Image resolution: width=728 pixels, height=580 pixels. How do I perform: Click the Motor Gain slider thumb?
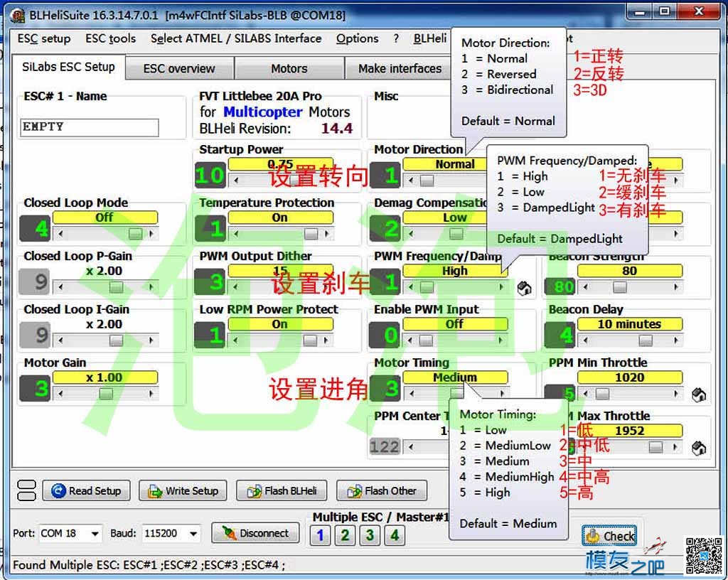coord(106,394)
